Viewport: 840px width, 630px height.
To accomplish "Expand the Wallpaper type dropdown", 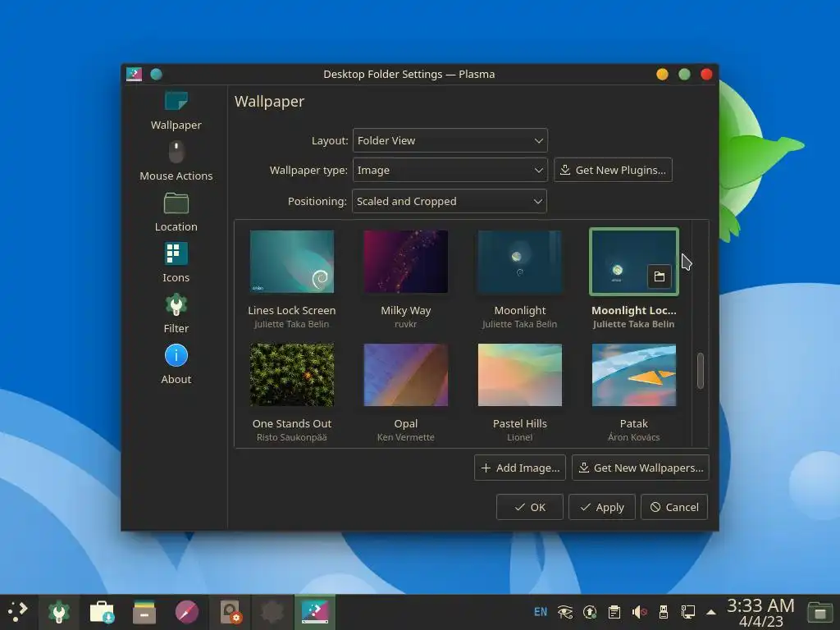I will (450, 170).
